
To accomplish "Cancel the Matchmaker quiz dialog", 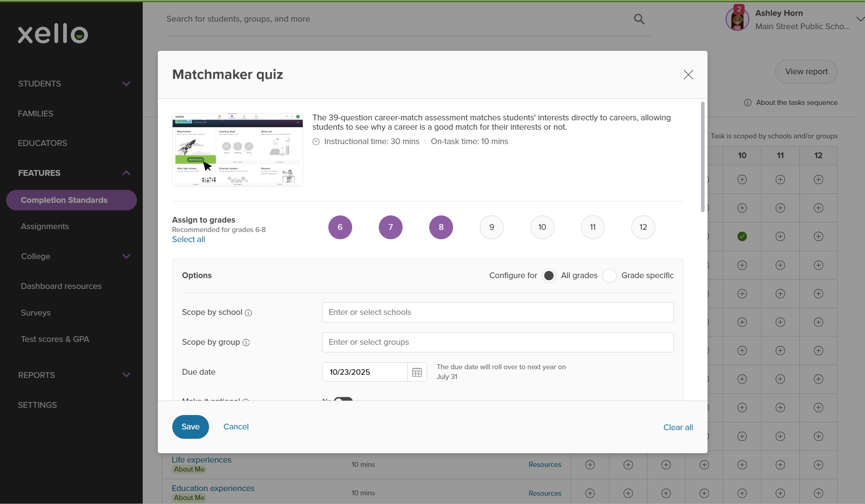I will (236, 427).
